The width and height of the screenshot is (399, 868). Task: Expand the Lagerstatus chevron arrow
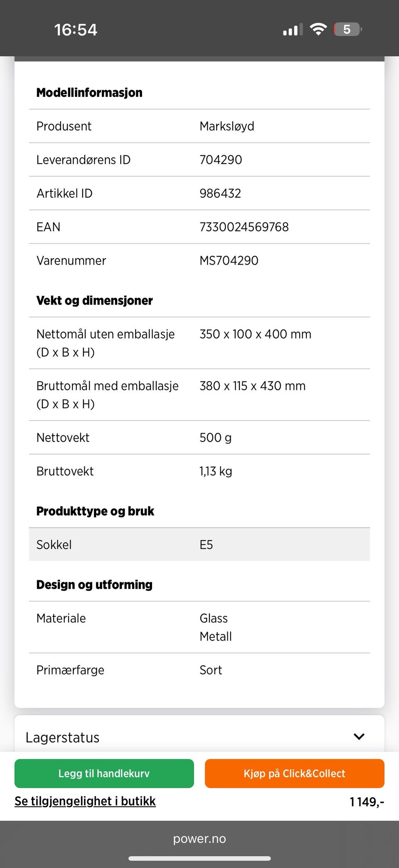pyautogui.click(x=359, y=737)
